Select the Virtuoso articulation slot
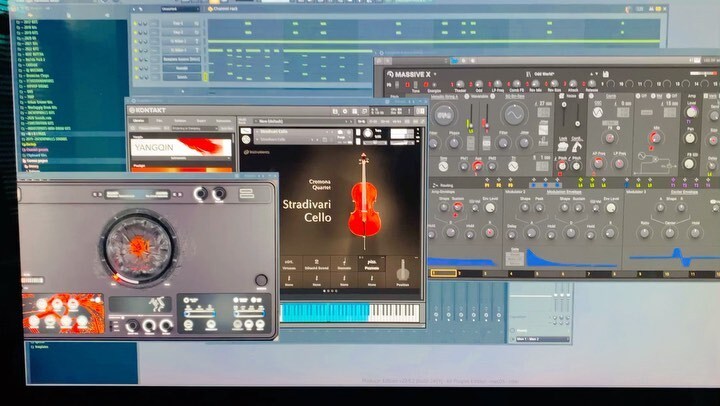Image resolution: width=720 pixels, height=406 pixels. (x=289, y=264)
